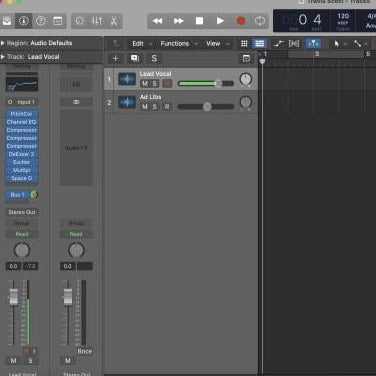Click the Bnce button on Stereo Out
The width and height of the screenshot is (376, 376).
[x=85, y=351]
